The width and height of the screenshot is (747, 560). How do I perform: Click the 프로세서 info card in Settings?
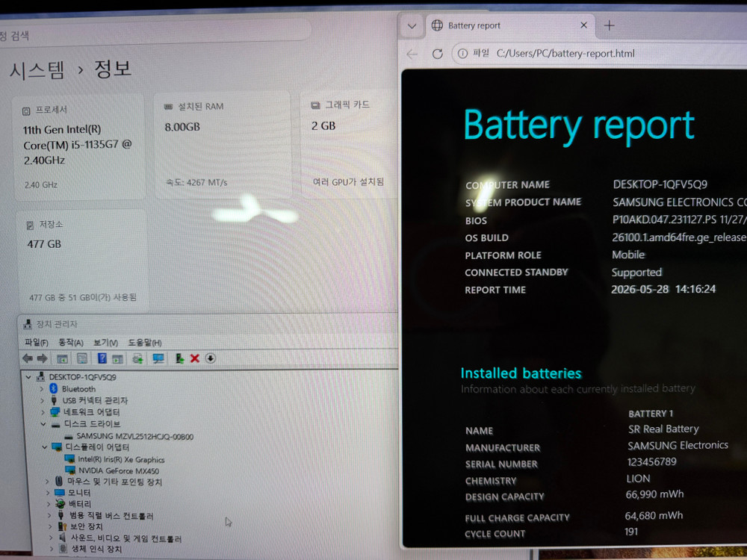(78, 146)
